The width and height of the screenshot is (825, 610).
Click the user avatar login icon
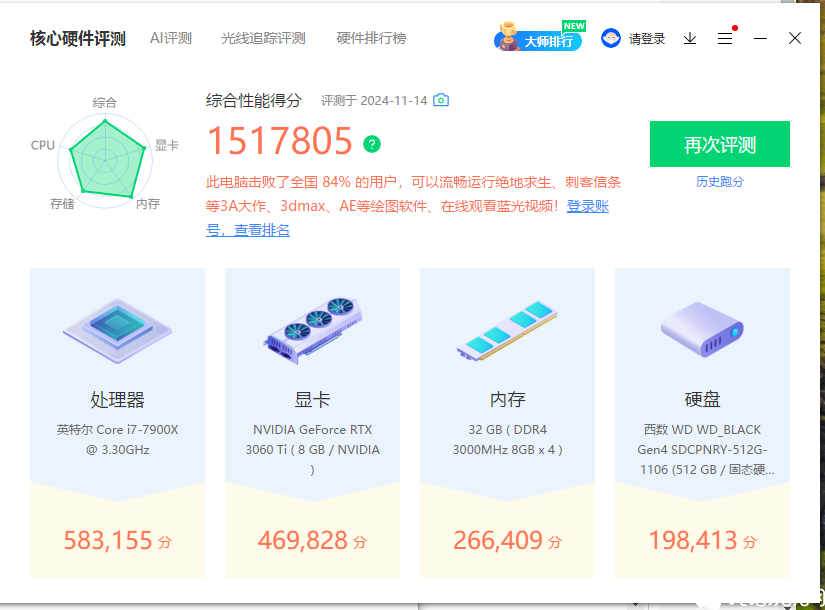611,38
